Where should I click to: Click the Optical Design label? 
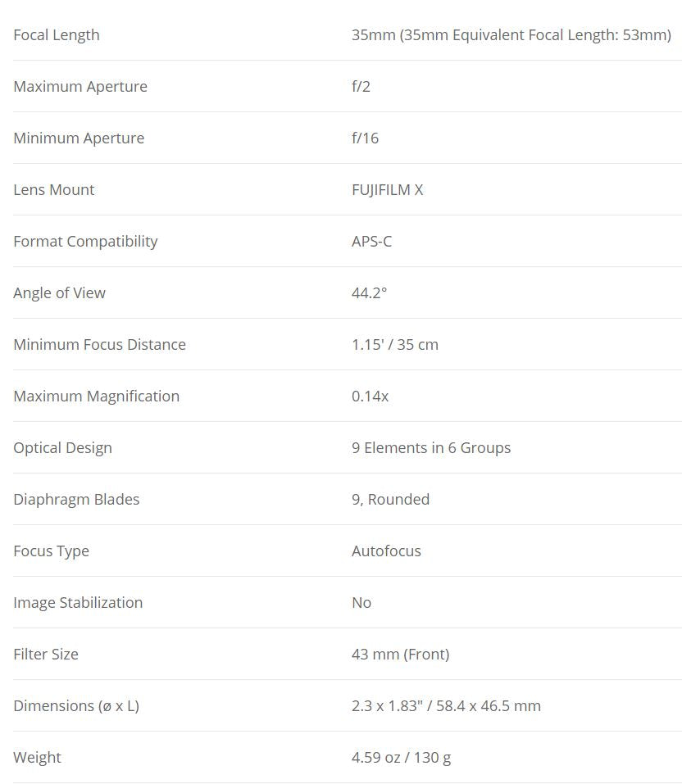pos(62,448)
